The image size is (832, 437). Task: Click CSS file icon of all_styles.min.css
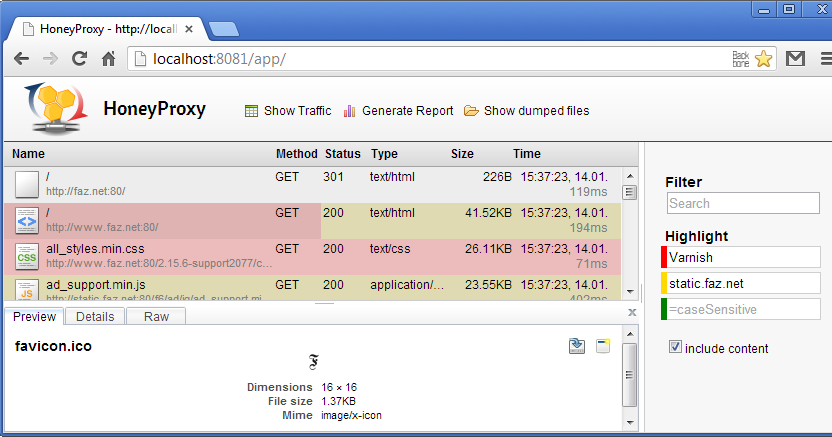point(27,256)
